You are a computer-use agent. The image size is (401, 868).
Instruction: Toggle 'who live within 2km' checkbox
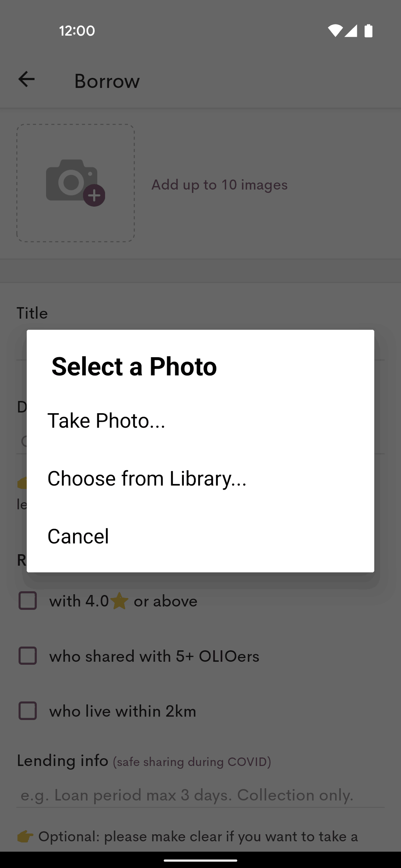[28, 711]
